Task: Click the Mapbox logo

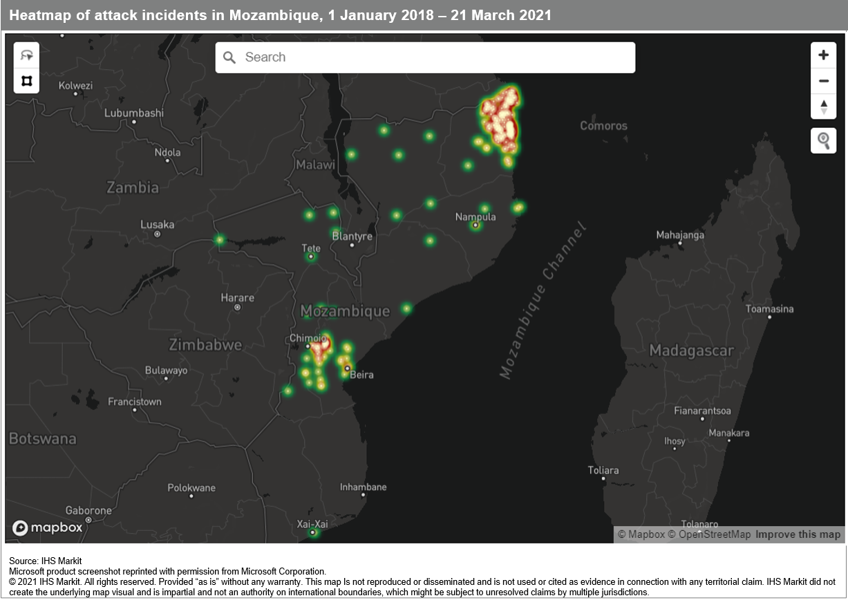Action: pyautogui.click(x=48, y=528)
